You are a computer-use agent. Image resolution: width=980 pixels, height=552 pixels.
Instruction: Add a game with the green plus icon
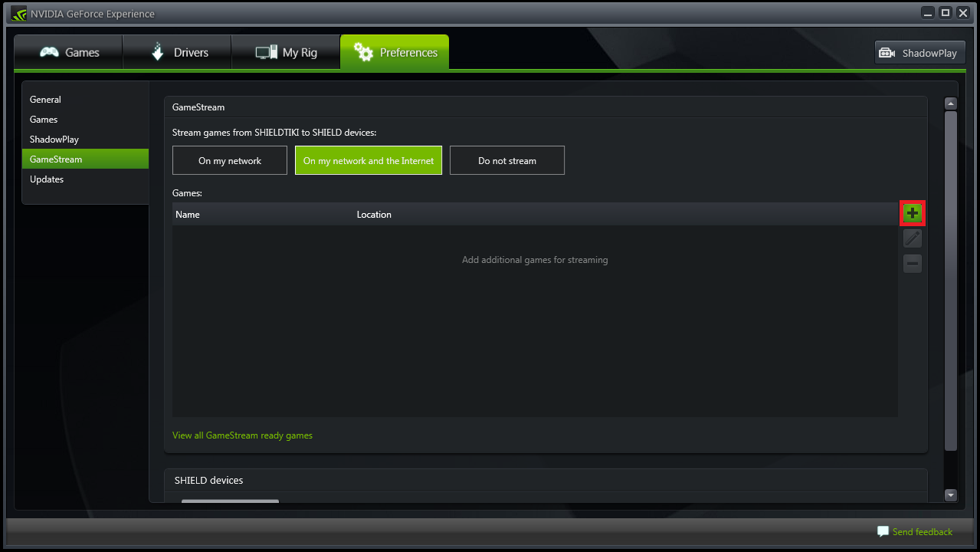(912, 213)
